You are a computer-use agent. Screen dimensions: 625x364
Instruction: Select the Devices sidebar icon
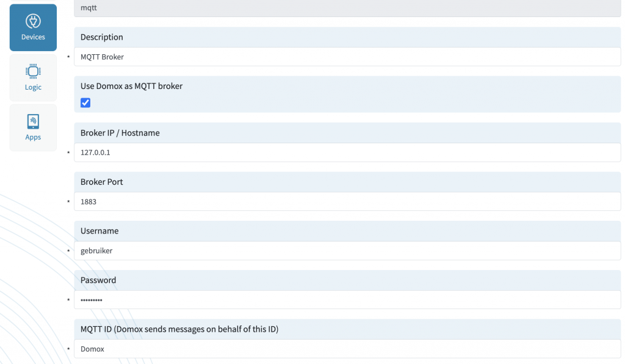tap(32, 27)
